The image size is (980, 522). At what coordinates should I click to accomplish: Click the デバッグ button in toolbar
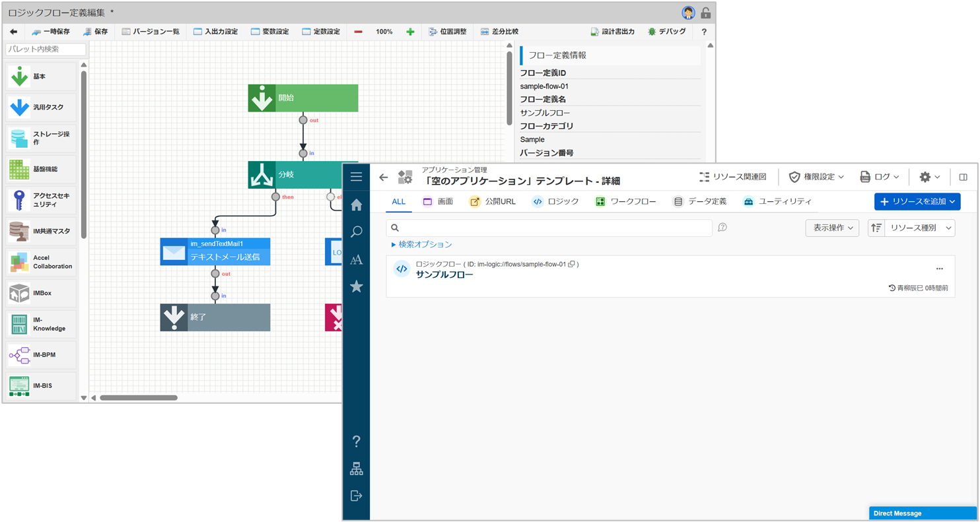(x=667, y=32)
